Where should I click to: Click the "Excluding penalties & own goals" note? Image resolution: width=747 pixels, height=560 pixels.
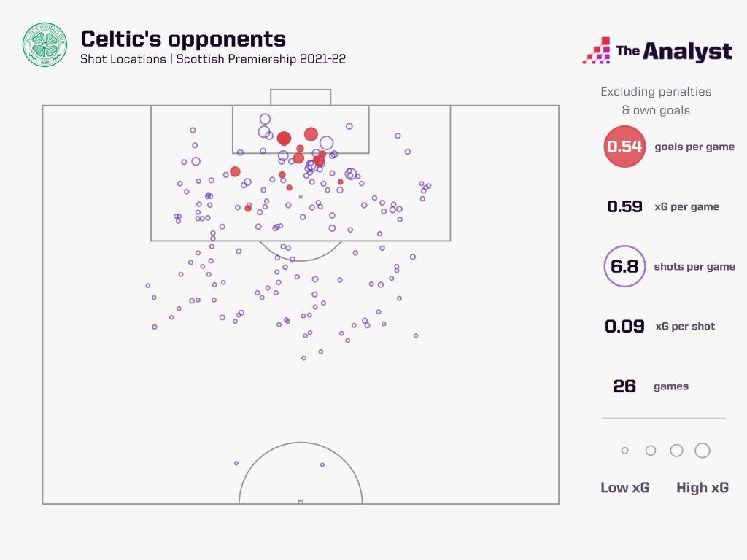tap(656, 101)
